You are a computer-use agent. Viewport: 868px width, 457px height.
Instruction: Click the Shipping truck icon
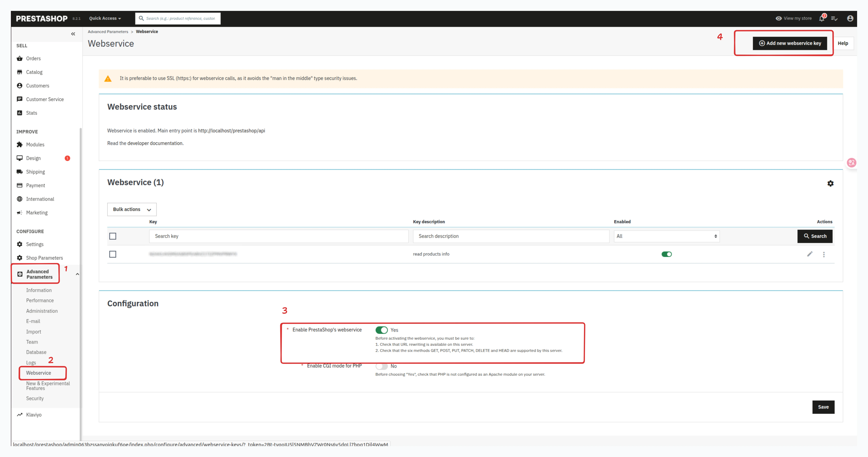click(20, 172)
